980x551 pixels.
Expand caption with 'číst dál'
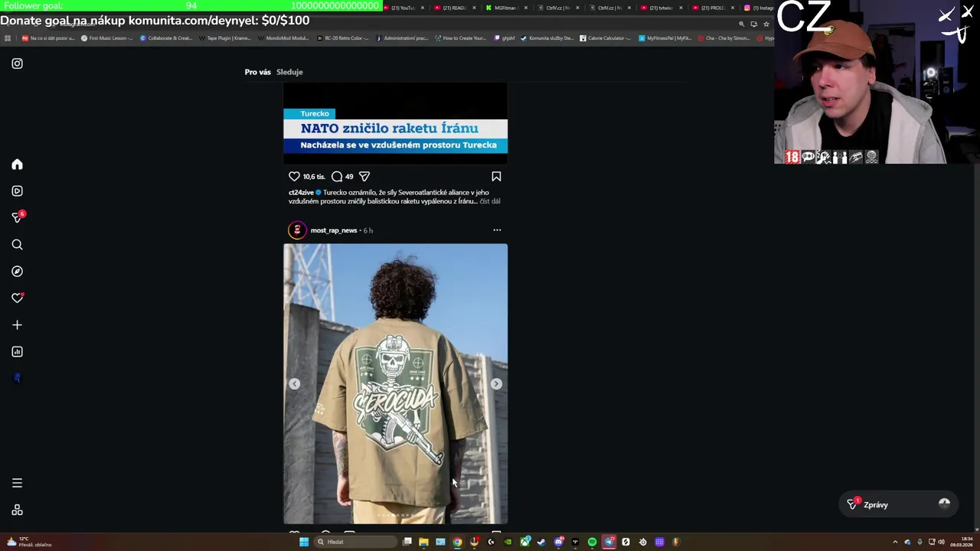[490, 201]
